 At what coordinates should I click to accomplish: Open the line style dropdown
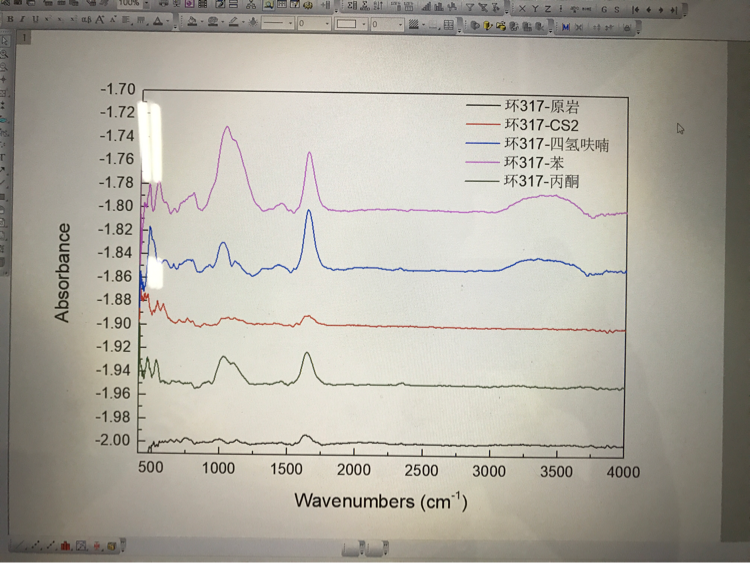pyautogui.click(x=290, y=23)
